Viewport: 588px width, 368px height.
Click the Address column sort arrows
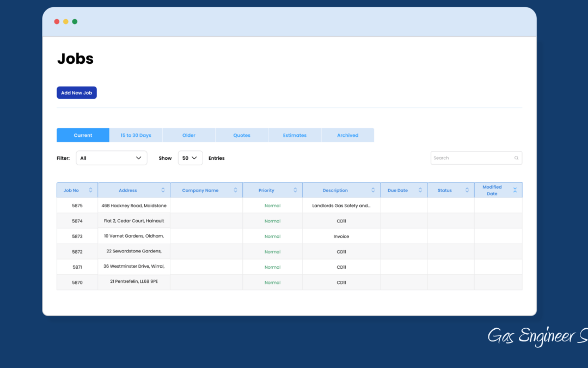click(x=163, y=190)
